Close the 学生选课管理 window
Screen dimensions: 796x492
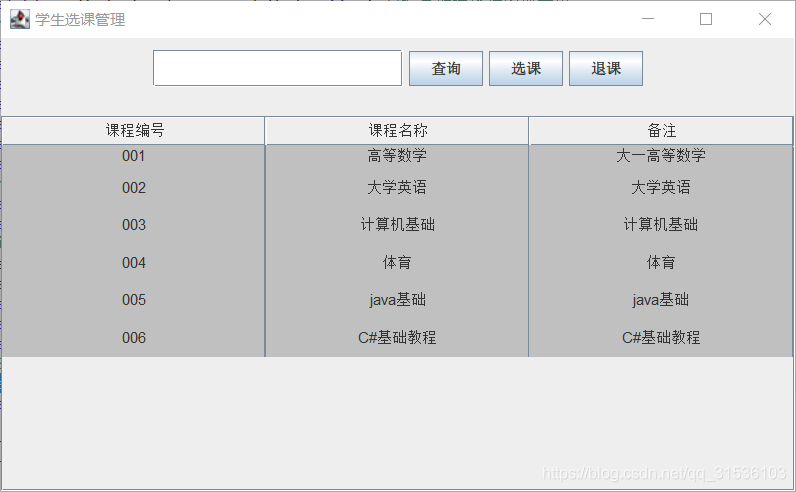tap(765, 19)
